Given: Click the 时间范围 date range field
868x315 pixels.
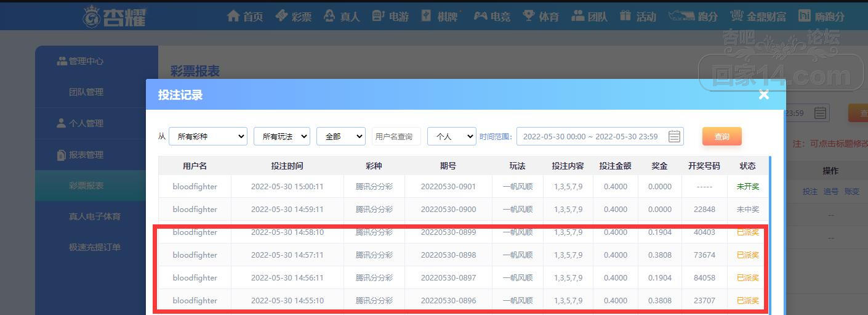Looking at the screenshot, I should pyautogui.click(x=600, y=136).
